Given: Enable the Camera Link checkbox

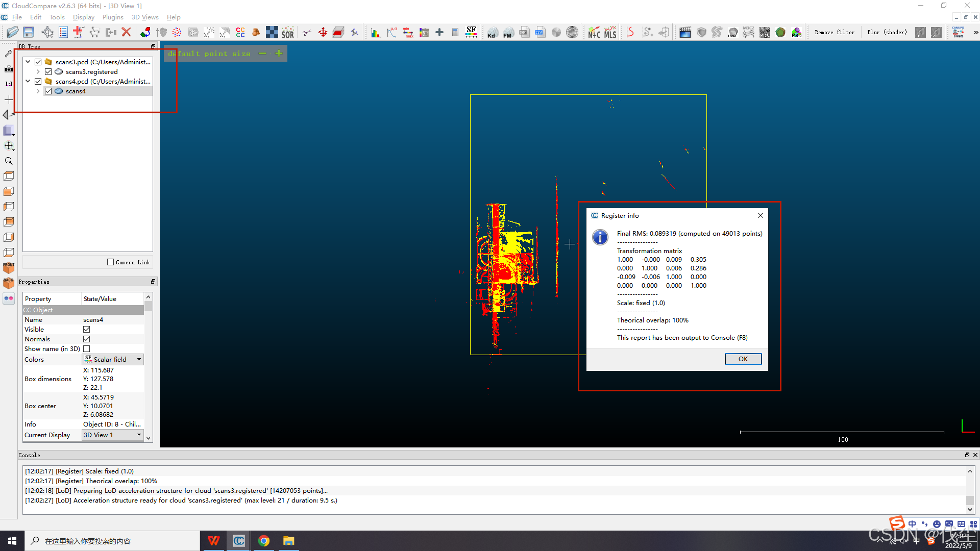Looking at the screenshot, I should click(x=110, y=262).
